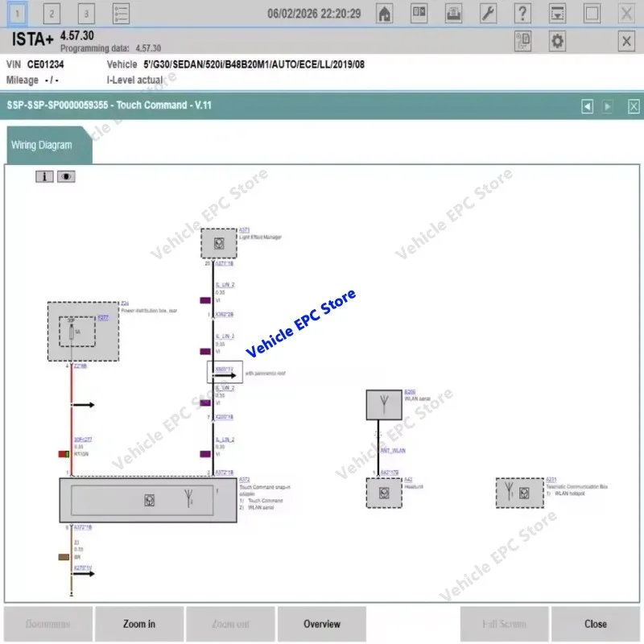Click violet swatch just below X220*1B connector
This screenshot has height=644, width=644.
pos(205,454)
